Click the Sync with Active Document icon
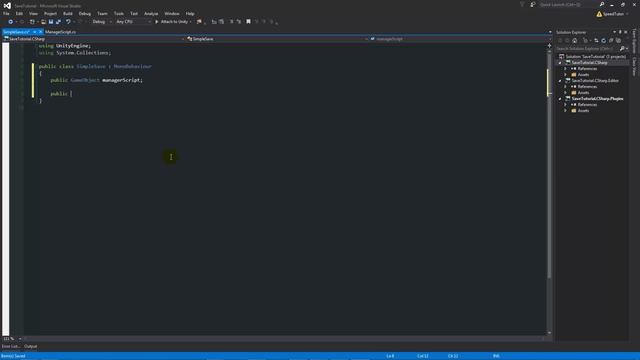This screenshot has height=360, width=640. click(x=596, y=40)
